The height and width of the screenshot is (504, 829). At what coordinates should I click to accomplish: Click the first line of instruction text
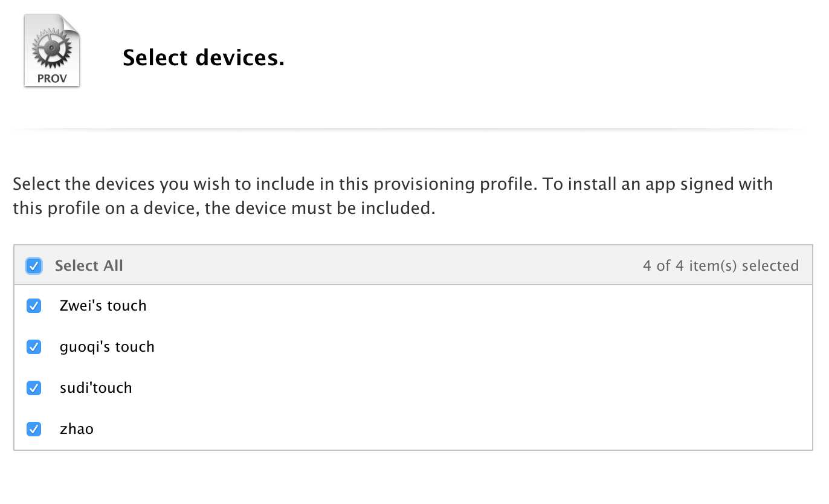[393, 184]
